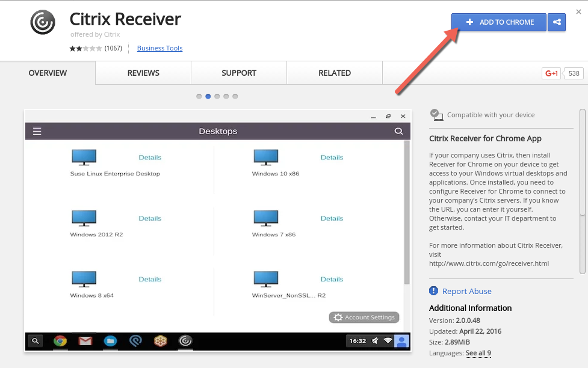Image resolution: width=588 pixels, height=368 pixels.
Task: Close the store detail overlay
Action: 578,11
